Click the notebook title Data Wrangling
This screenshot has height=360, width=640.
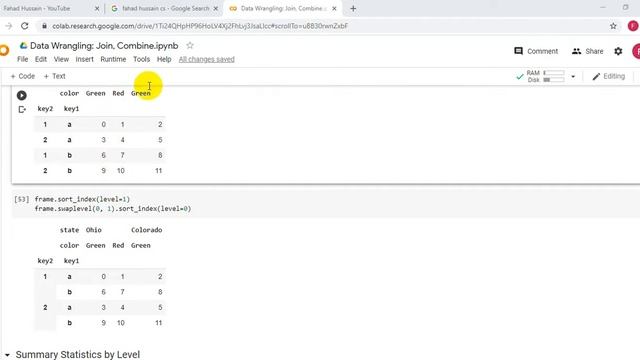(104, 46)
